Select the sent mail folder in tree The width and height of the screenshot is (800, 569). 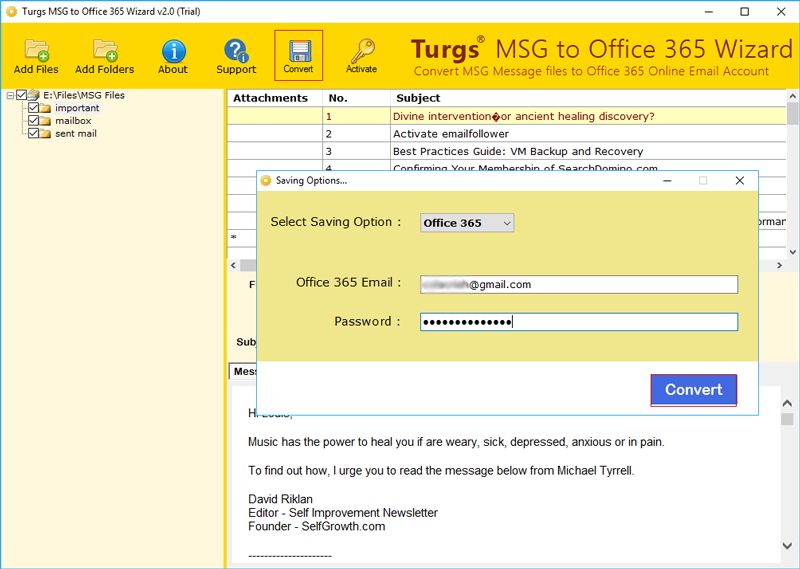[76, 134]
